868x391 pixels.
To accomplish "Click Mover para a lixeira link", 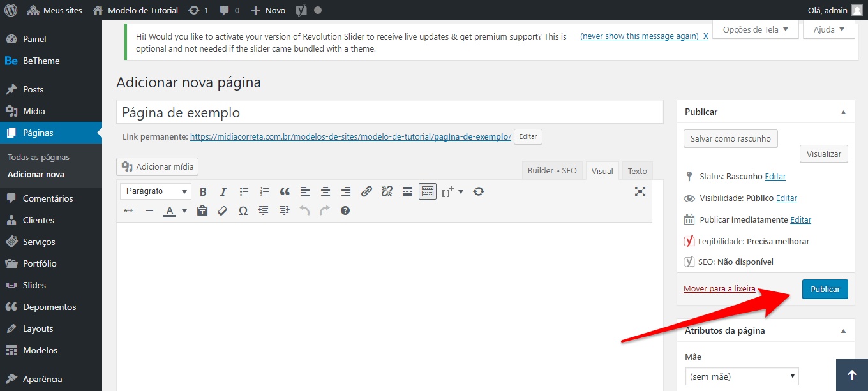I will (x=719, y=289).
